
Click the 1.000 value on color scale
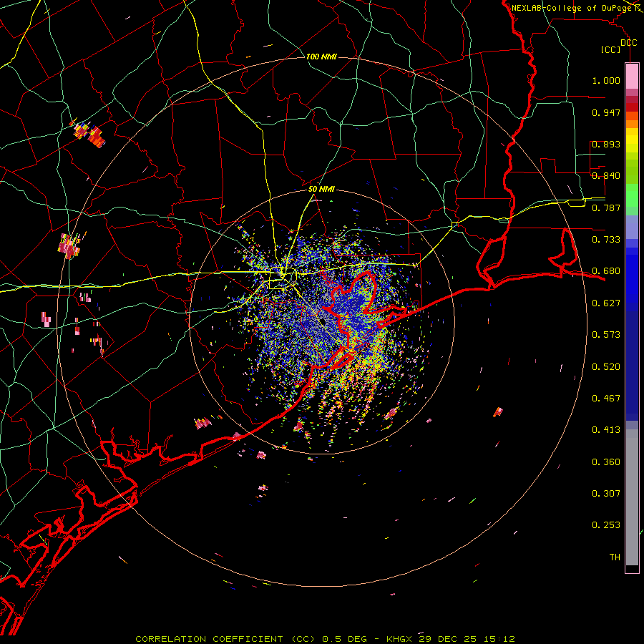tap(606, 80)
